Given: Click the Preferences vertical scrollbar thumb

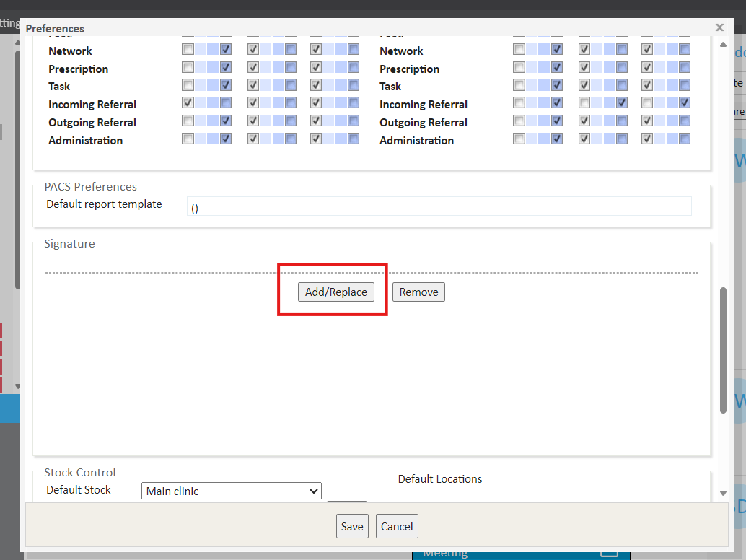Looking at the screenshot, I should [723, 350].
